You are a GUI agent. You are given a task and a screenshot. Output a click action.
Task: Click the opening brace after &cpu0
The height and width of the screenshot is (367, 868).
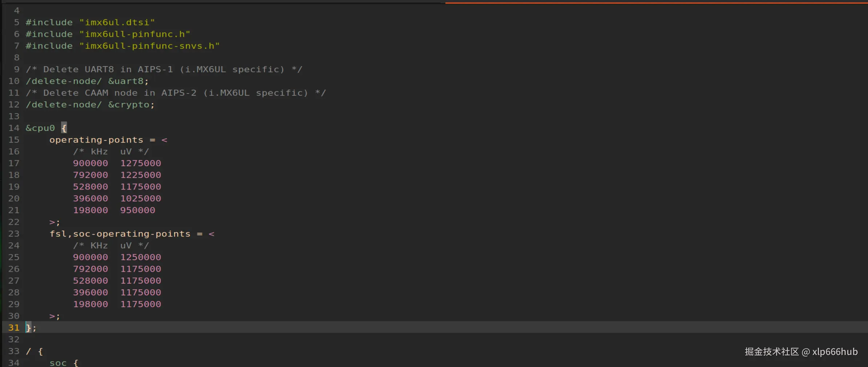coord(64,128)
